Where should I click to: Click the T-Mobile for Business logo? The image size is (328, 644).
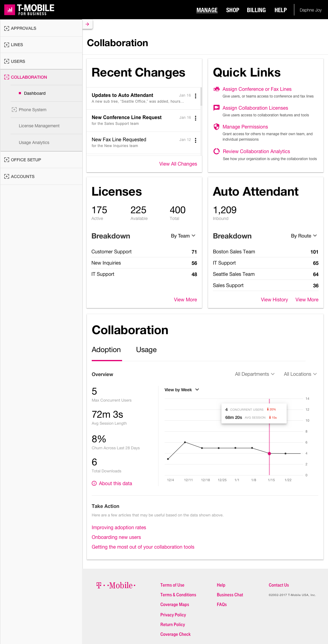point(29,10)
